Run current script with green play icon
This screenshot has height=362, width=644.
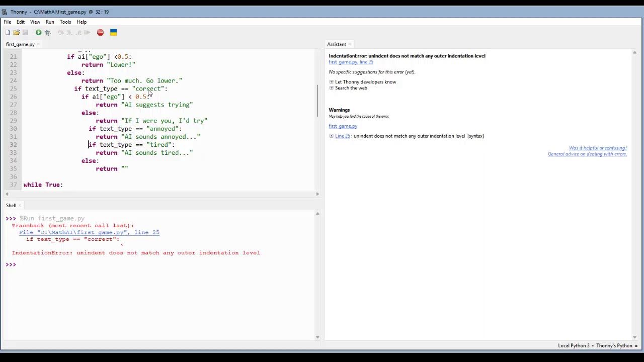point(38,33)
